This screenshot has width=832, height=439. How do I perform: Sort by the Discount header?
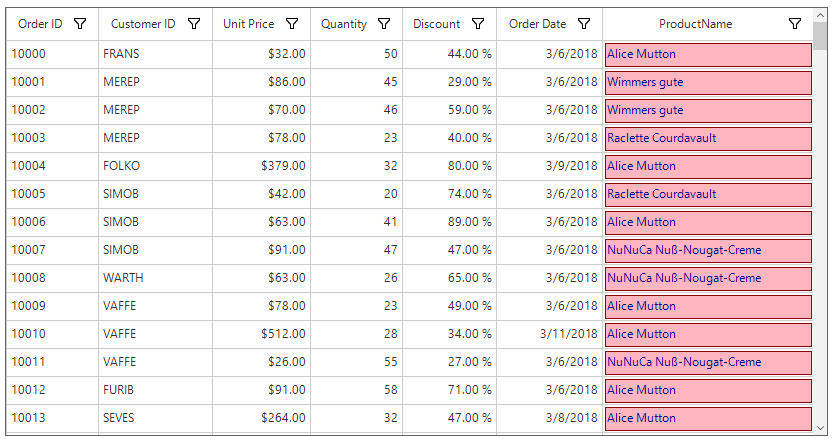[437, 24]
